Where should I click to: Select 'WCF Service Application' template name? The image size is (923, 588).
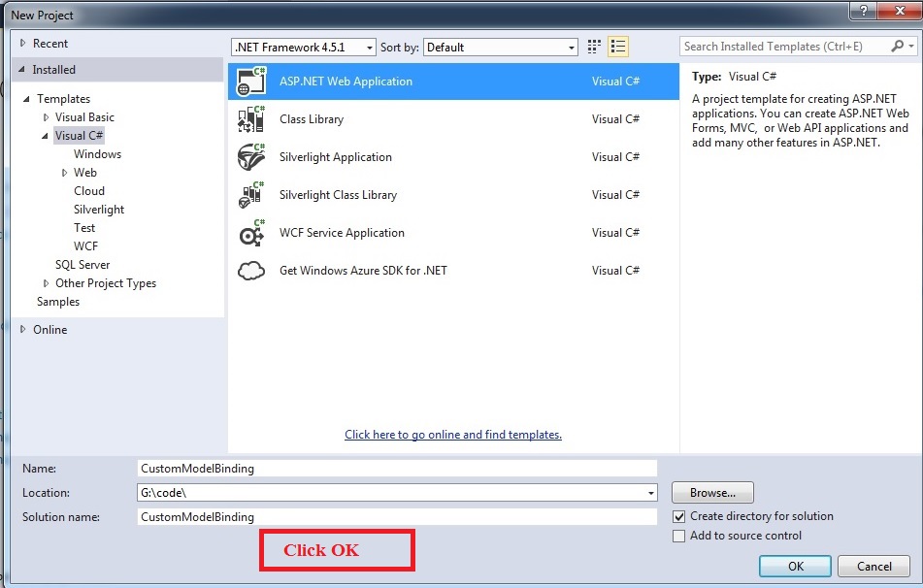342,233
